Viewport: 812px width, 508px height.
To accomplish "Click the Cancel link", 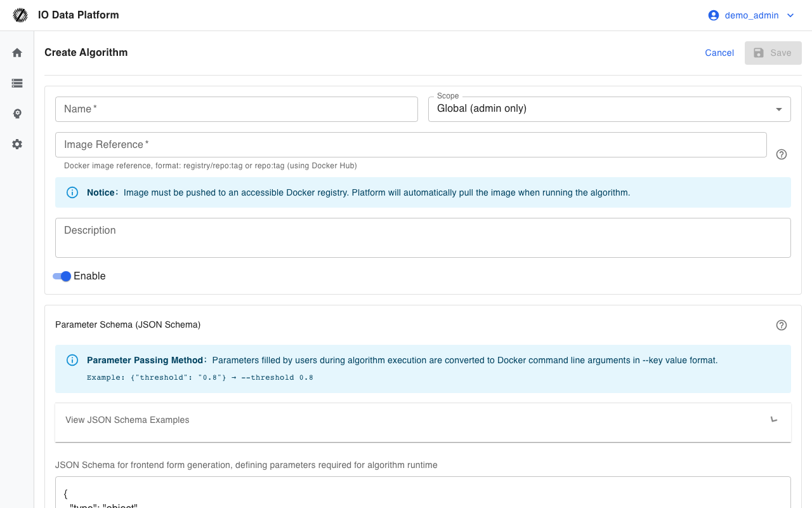I will [719, 53].
